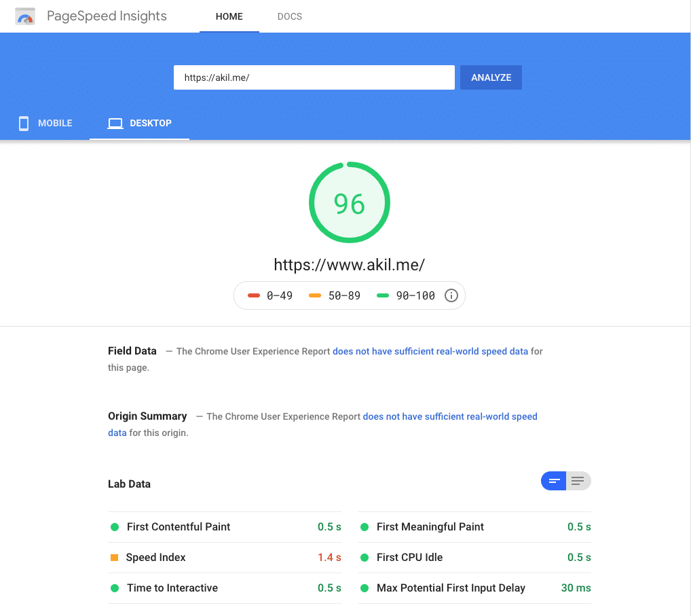The height and width of the screenshot is (616, 691).
Task: Click the ANALYZE button
Action: click(x=491, y=77)
